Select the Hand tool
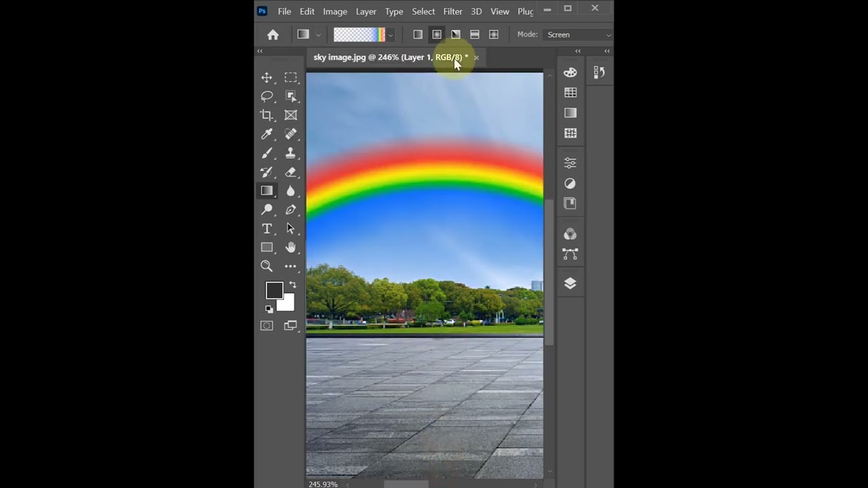 [x=291, y=247]
